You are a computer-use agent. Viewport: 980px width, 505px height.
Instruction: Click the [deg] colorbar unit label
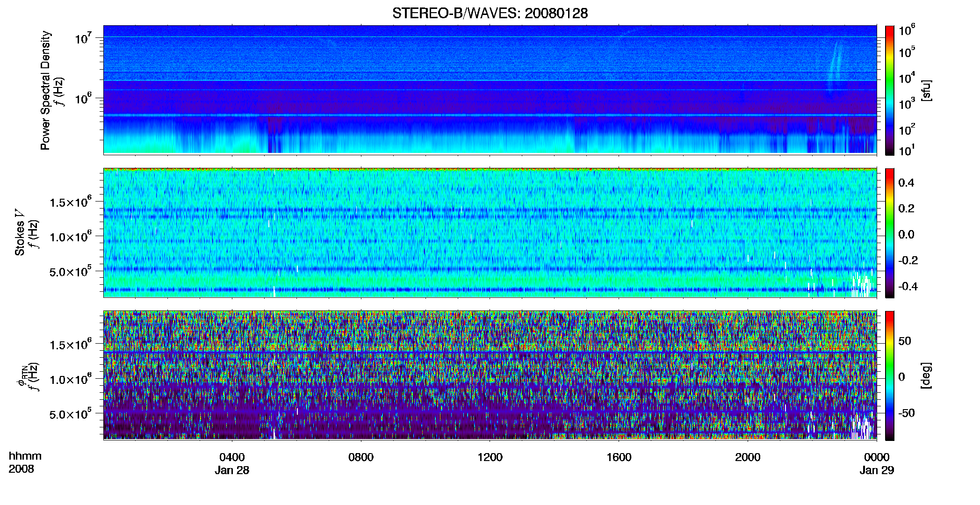(926, 375)
